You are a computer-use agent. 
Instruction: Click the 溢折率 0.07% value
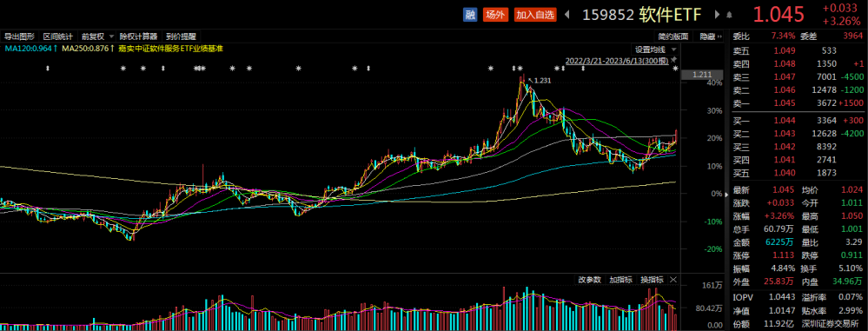click(851, 297)
